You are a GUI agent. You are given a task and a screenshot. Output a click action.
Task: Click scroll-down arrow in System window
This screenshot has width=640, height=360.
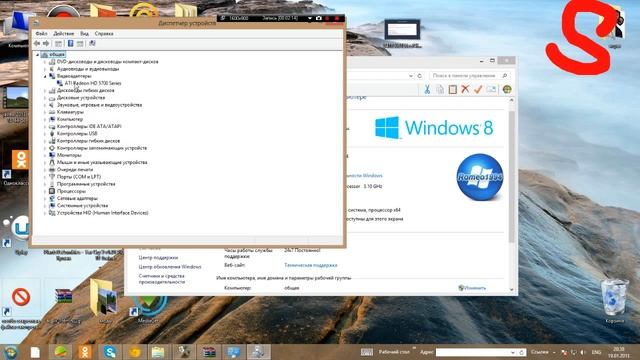pos(512,290)
